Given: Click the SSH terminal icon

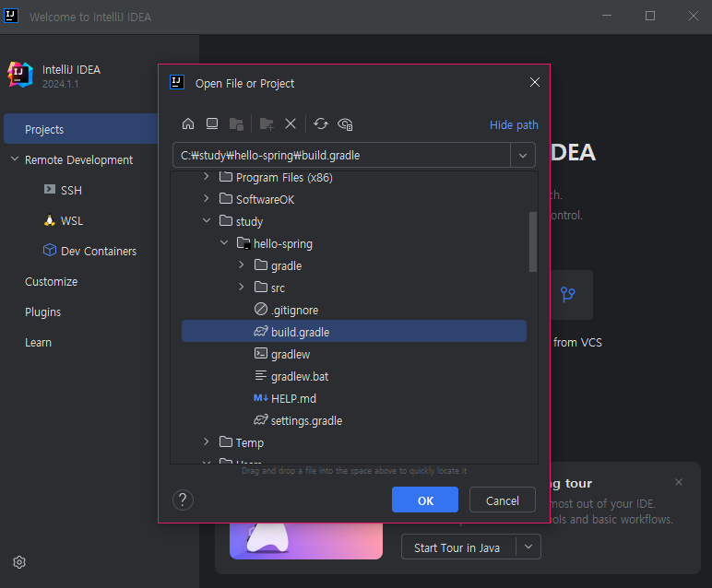Looking at the screenshot, I should (x=50, y=189).
